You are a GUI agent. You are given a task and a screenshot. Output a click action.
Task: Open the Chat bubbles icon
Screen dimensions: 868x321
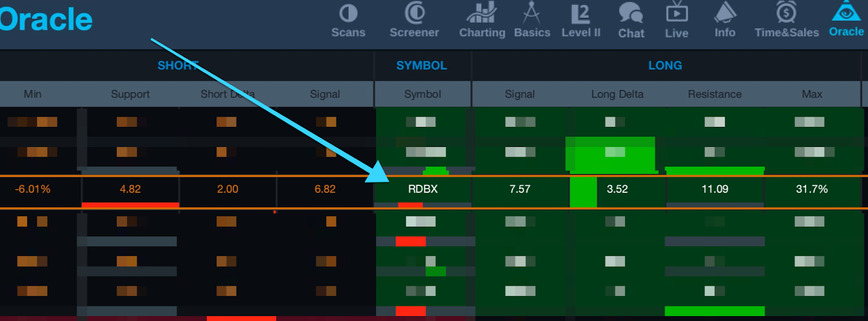[631, 14]
